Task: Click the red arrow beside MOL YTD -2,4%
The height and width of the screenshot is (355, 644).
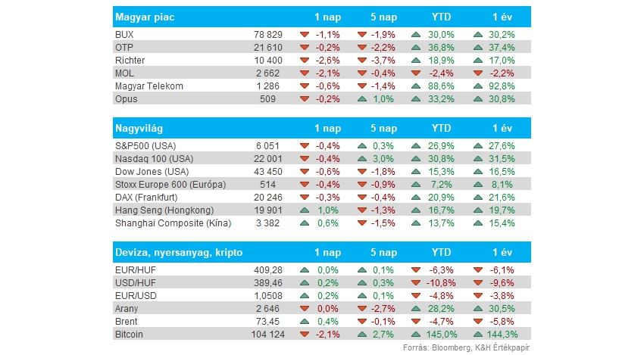Action: pos(416,73)
